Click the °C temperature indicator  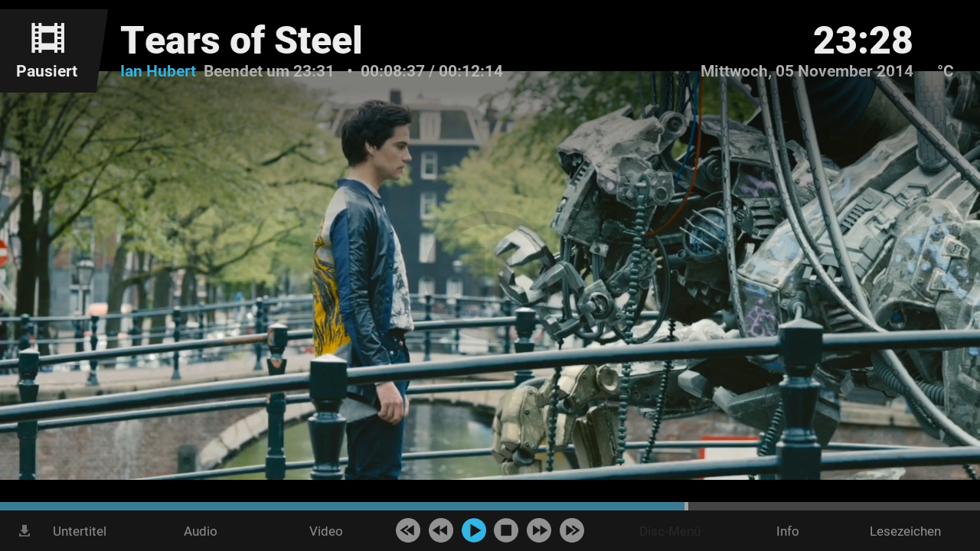946,71
